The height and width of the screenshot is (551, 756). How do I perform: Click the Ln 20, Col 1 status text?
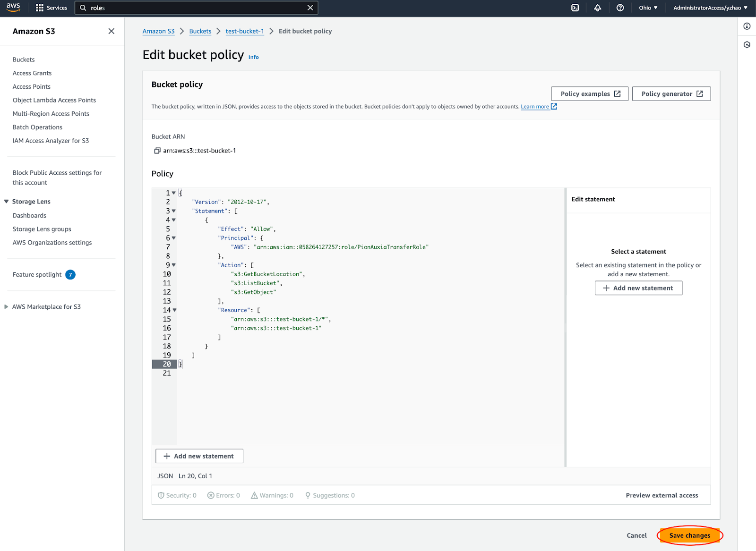(x=195, y=476)
